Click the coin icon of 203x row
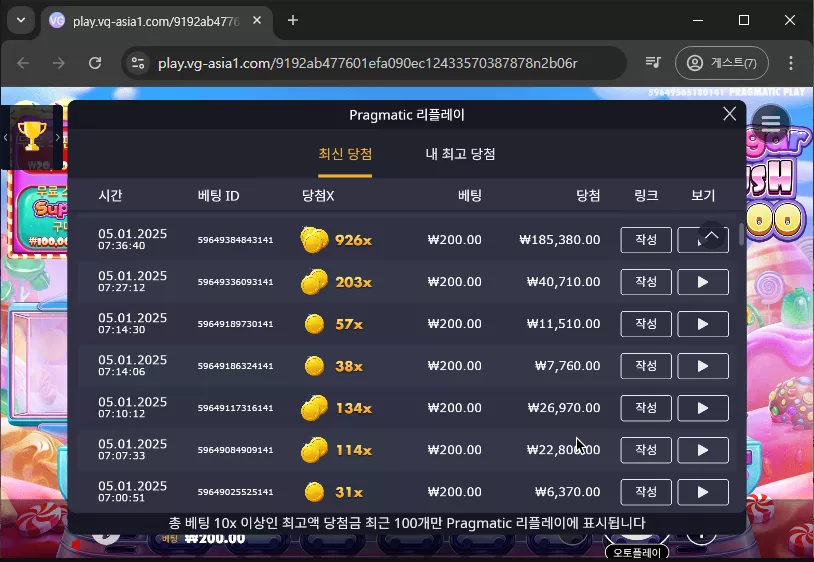The width and height of the screenshot is (814, 562). point(314,282)
